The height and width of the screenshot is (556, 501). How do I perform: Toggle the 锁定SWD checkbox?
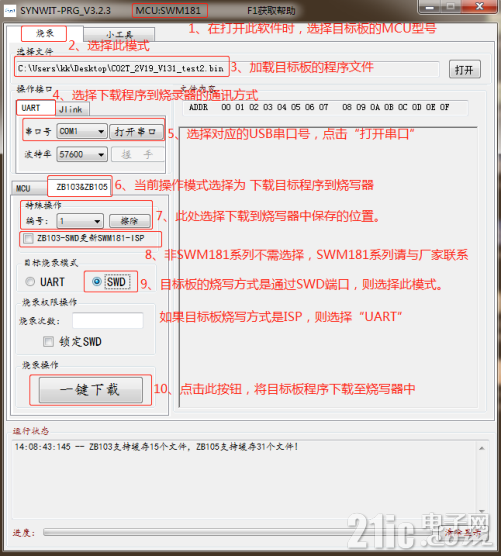pos(49,342)
